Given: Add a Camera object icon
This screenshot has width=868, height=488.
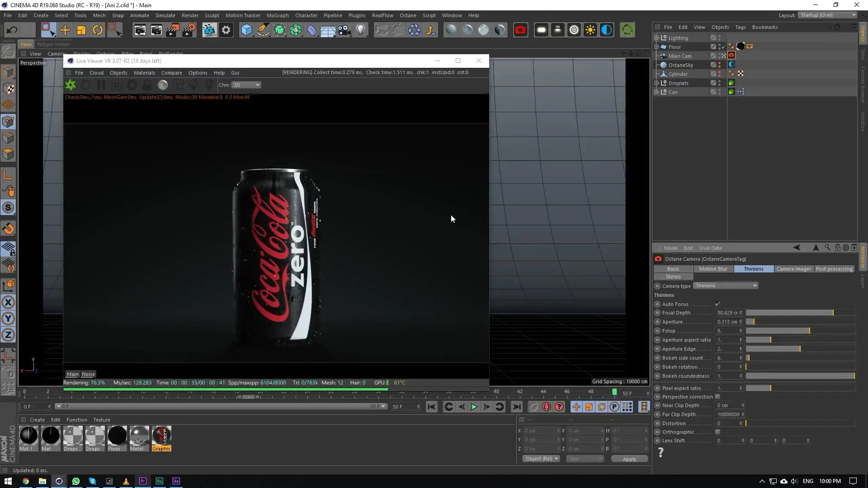Looking at the screenshot, I should (344, 30).
